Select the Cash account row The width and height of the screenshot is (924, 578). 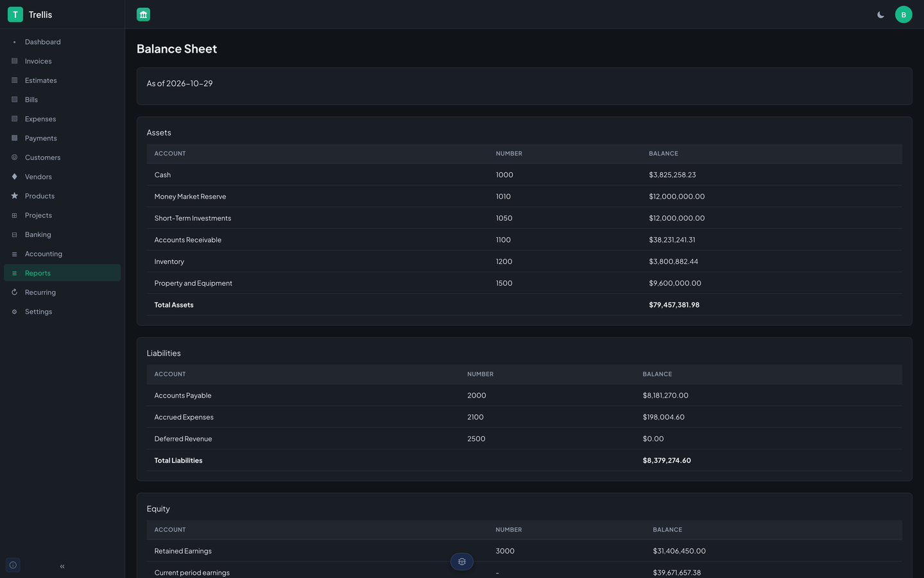[524, 175]
